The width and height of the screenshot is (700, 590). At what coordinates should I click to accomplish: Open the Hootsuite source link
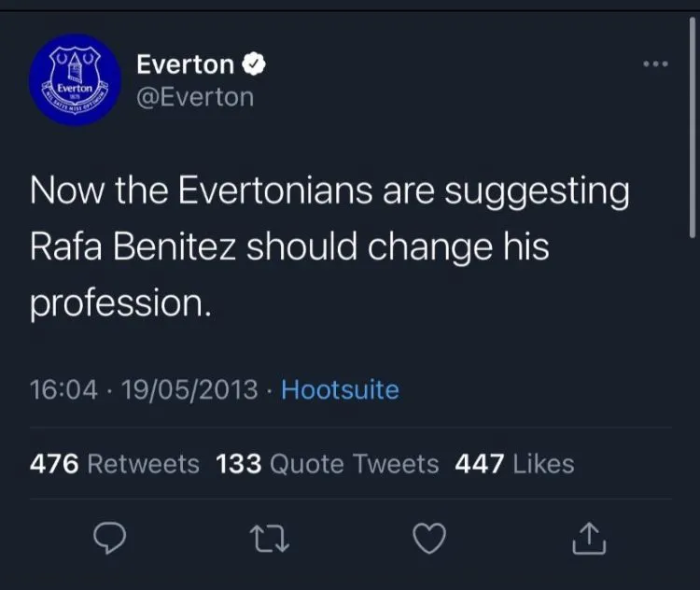click(340, 389)
